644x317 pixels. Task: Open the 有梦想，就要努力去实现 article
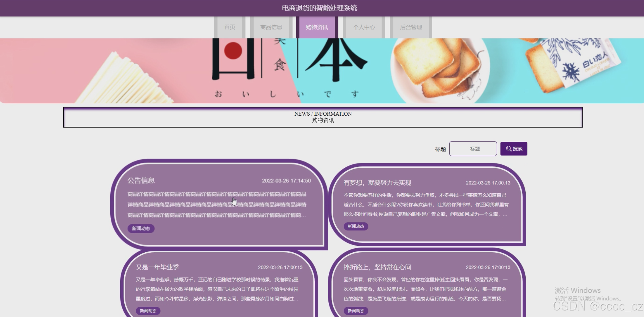click(377, 183)
